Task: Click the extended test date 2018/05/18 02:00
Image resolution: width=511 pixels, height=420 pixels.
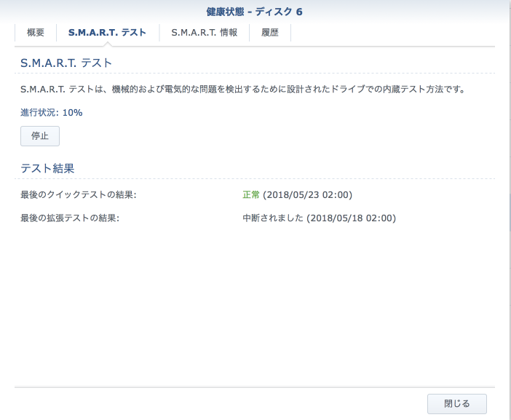Action: tap(351, 218)
